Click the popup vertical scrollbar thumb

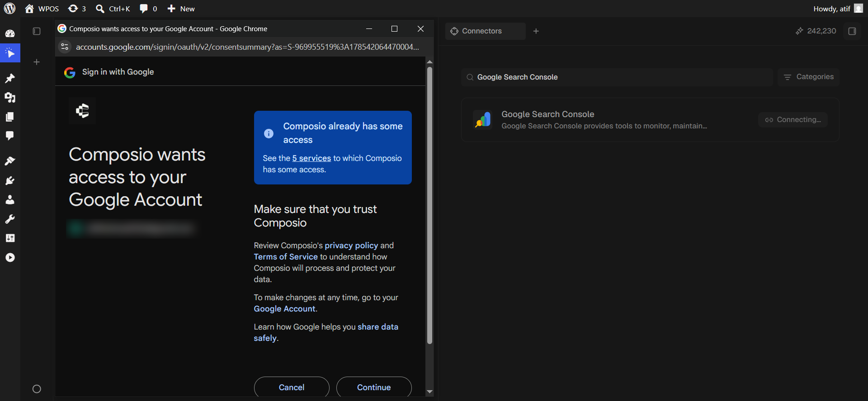(429, 206)
